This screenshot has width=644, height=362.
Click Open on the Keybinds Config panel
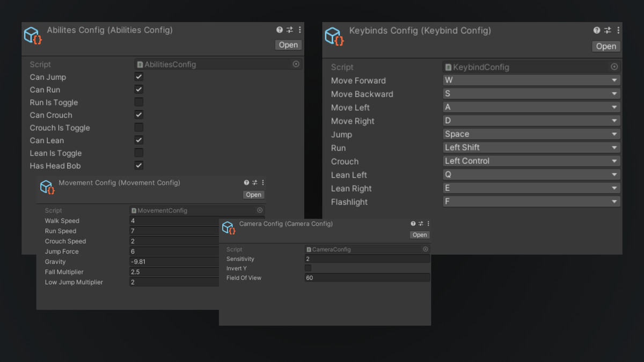(606, 46)
